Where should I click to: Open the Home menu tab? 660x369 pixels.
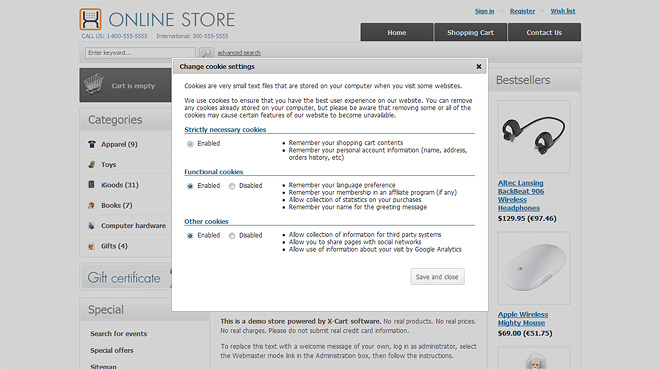(397, 32)
